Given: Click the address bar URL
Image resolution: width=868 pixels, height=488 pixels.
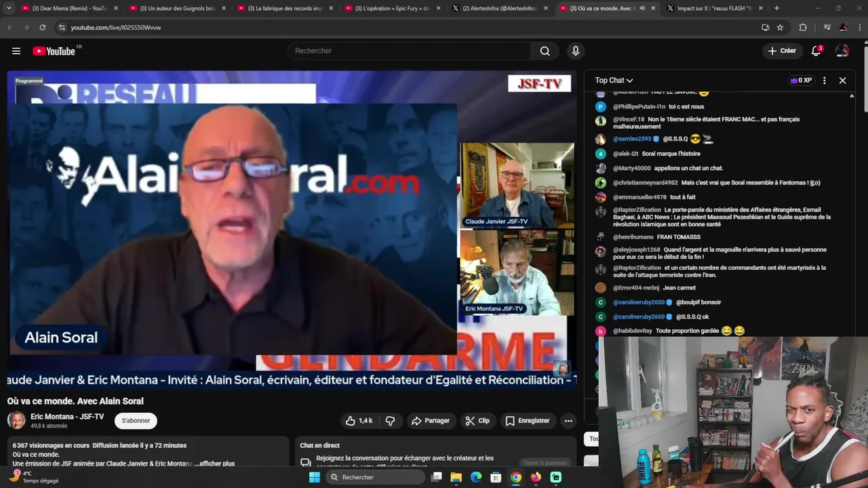Looking at the screenshot, I should 116,28.
